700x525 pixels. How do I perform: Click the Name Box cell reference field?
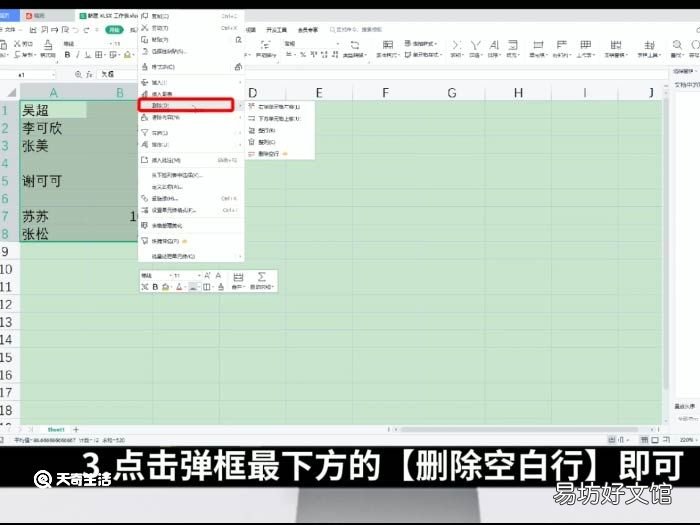(29, 75)
